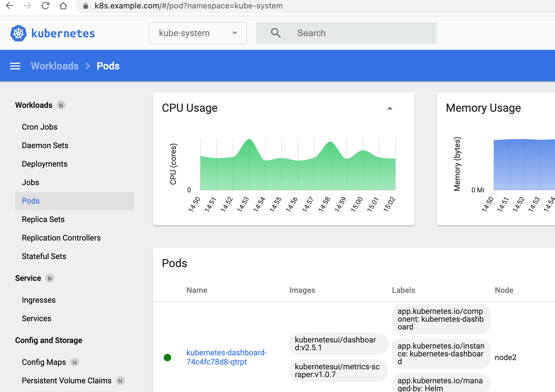Go to the browser home icon
This screenshot has height=392, width=555.
click(63, 6)
